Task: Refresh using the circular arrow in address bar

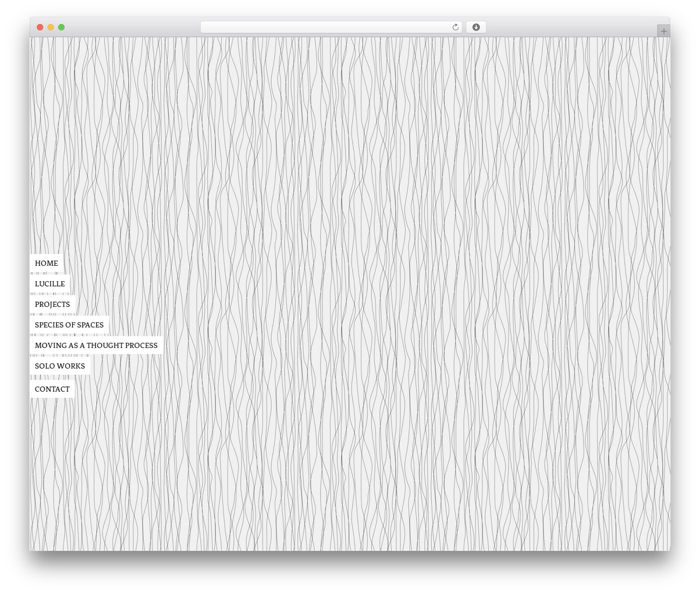Action: 455,27
